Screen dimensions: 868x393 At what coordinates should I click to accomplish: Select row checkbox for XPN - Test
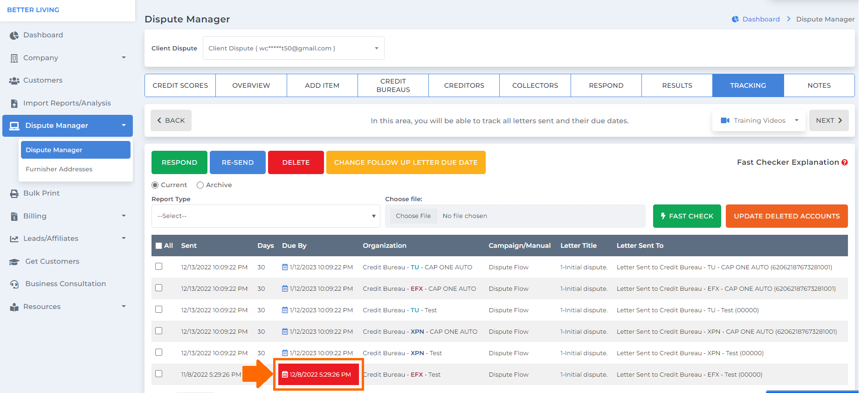pos(159,352)
